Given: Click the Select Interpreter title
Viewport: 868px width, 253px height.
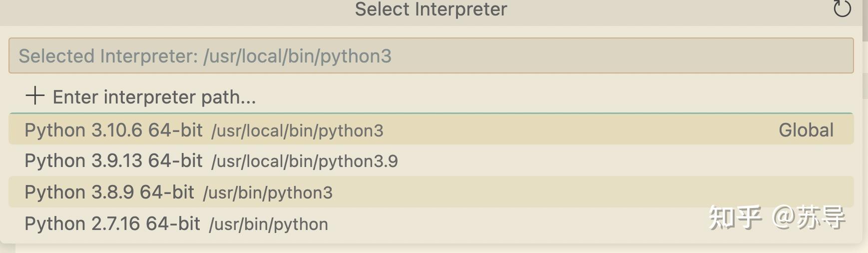Looking at the screenshot, I should (431, 9).
